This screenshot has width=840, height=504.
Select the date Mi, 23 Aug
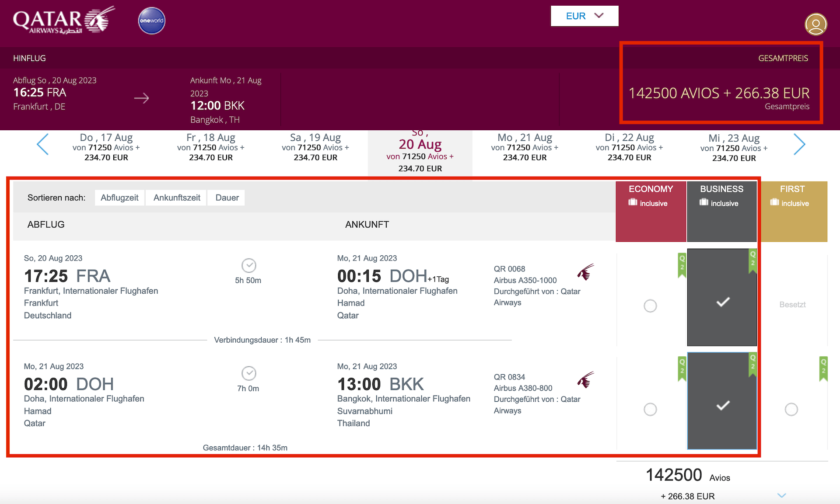735,147
